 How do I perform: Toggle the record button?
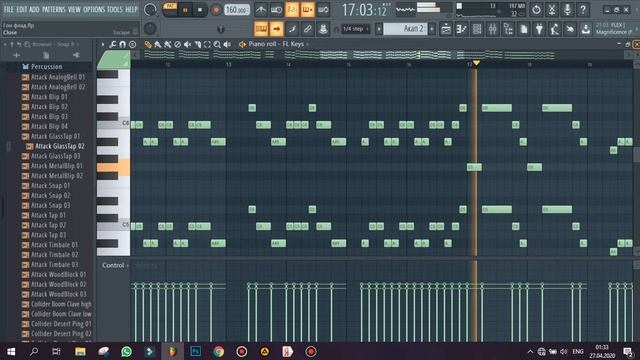coord(216,10)
